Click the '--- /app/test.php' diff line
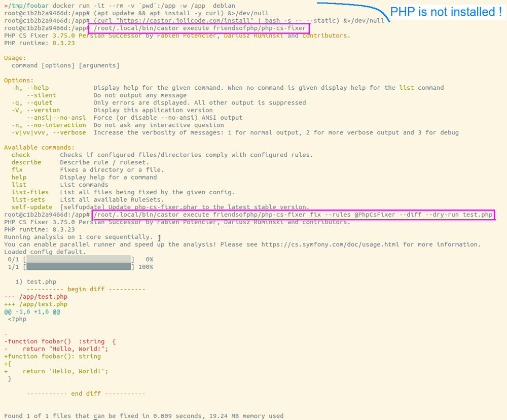The height and width of the screenshot is (420, 507). pos(35,296)
